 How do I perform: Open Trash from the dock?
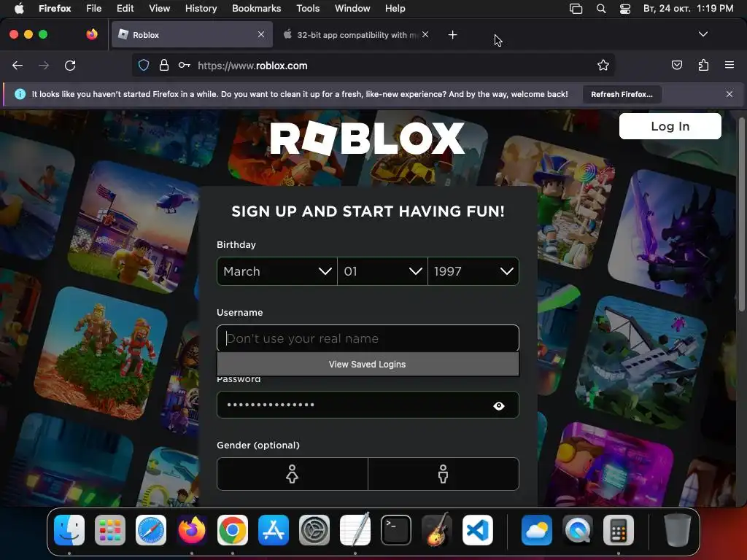click(677, 530)
